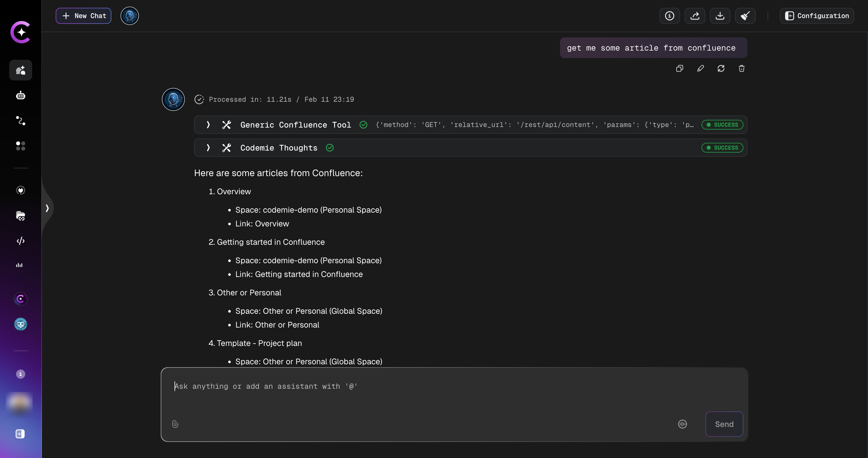Clear the conversation using the broom icon

tap(745, 16)
